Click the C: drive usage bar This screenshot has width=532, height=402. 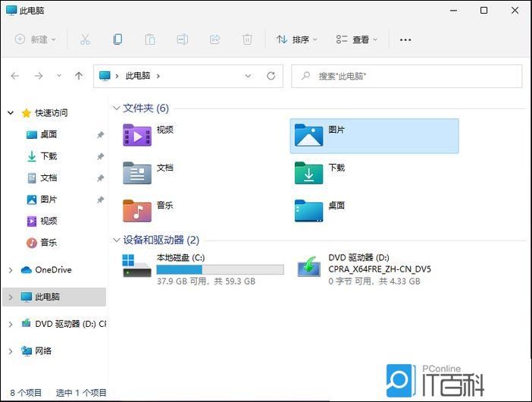pyautogui.click(x=221, y=269)
